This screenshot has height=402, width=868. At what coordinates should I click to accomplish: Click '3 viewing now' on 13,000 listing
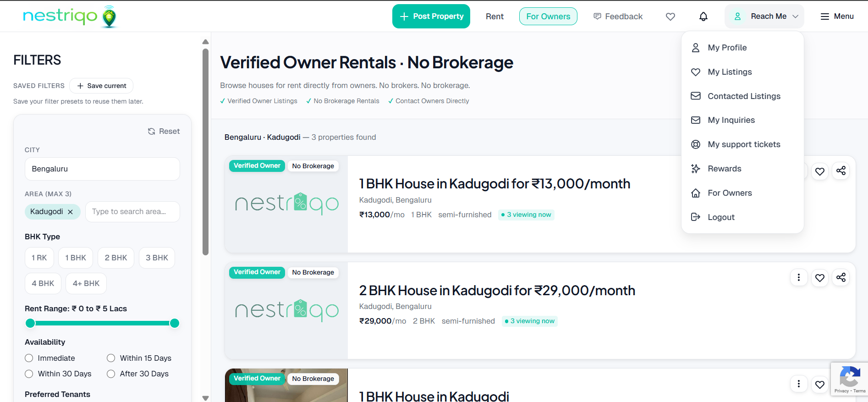tap(526, 215)
